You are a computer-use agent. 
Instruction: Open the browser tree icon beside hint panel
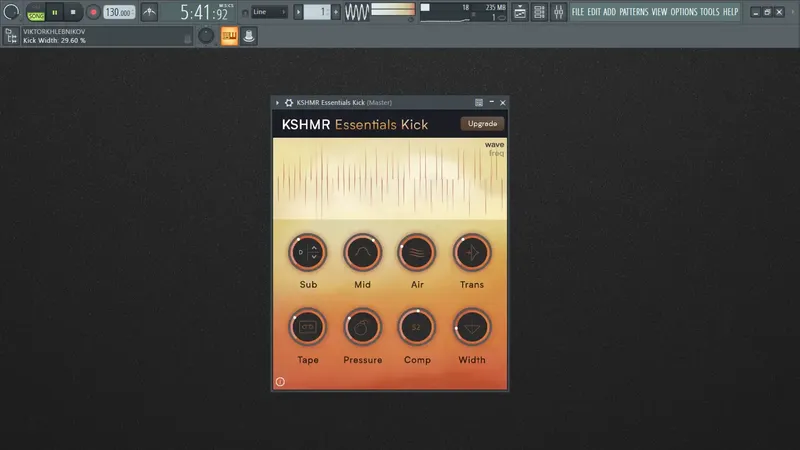pos(10,36)
